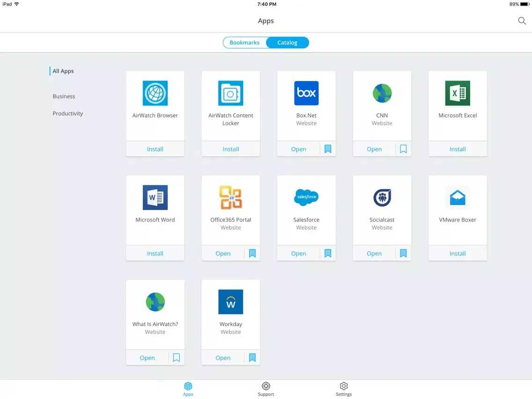
Task: Select the All Apps category
Action: point(63,71)
